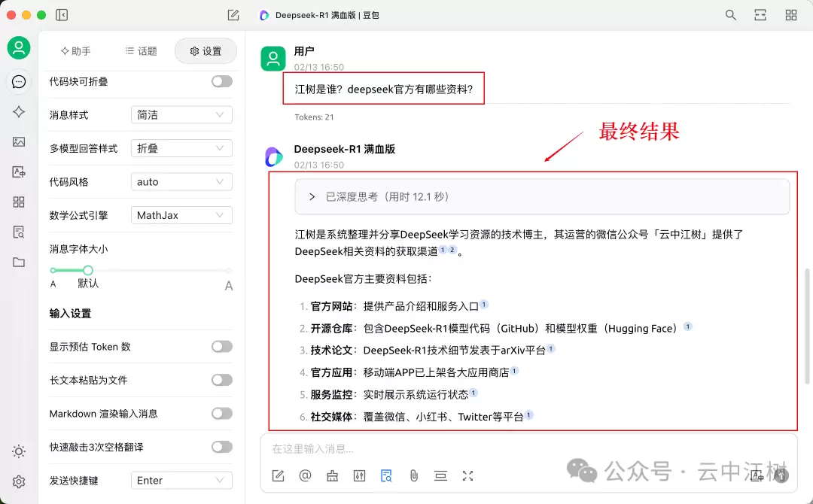Open the agents star icon in the sidebar

click(x=19, y=112)
